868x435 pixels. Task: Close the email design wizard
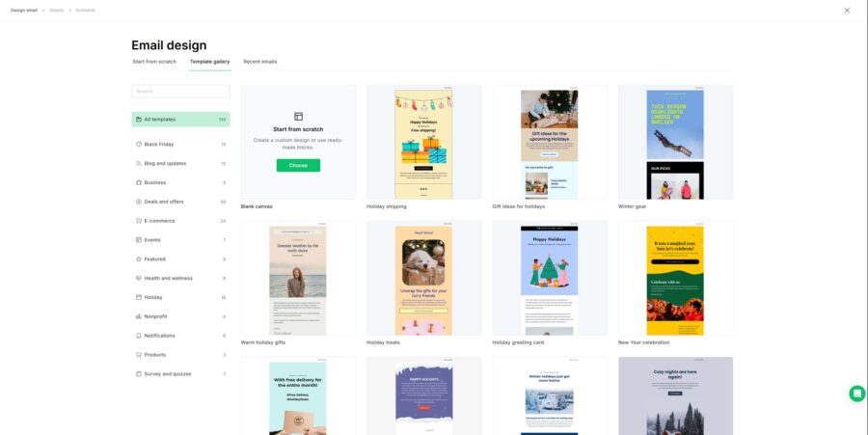(x=847, y=10)
